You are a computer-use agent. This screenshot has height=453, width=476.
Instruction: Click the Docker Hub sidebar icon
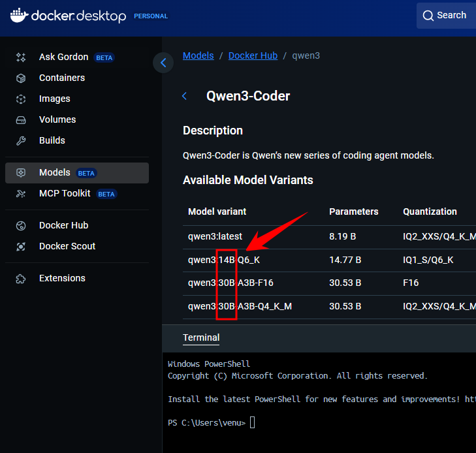click(x=21, y=225)
